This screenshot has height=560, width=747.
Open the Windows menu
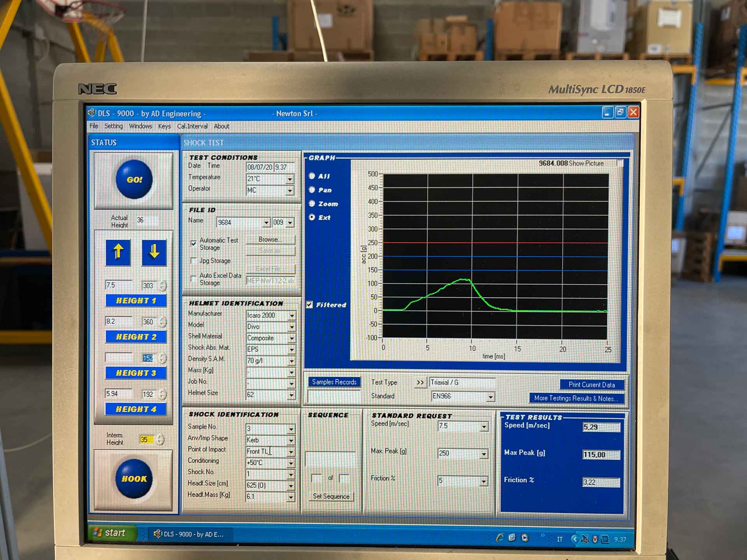(140, 126)
